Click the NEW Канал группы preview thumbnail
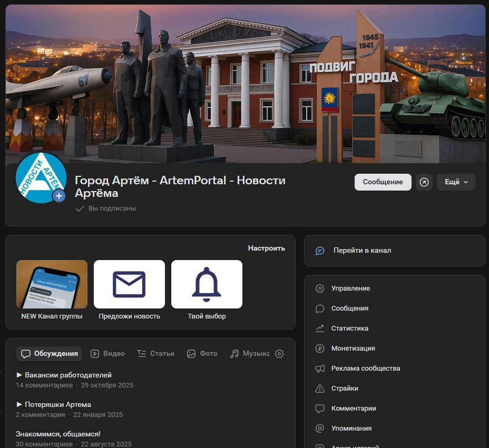Image resolution: width=489 pixels, height=448 pixels. point(52,284)
